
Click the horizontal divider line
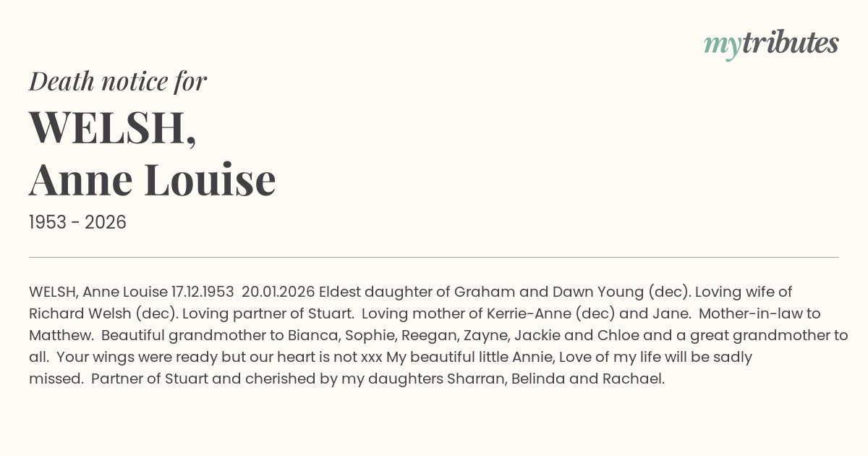click(434, 257)
